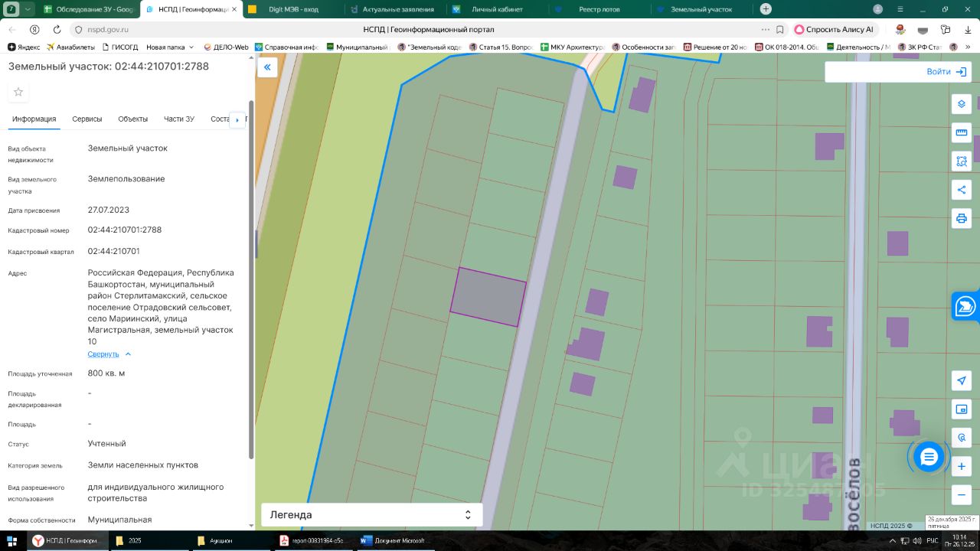Click the highlighted gray parcel on map

tap(488, 297)
